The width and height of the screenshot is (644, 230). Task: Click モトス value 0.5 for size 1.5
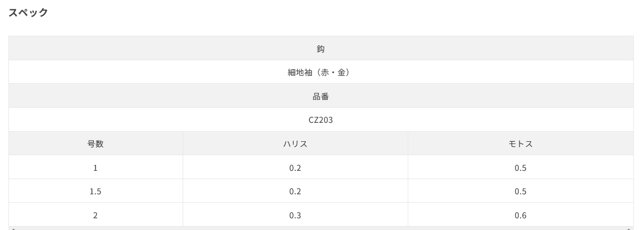coord(521,191)
